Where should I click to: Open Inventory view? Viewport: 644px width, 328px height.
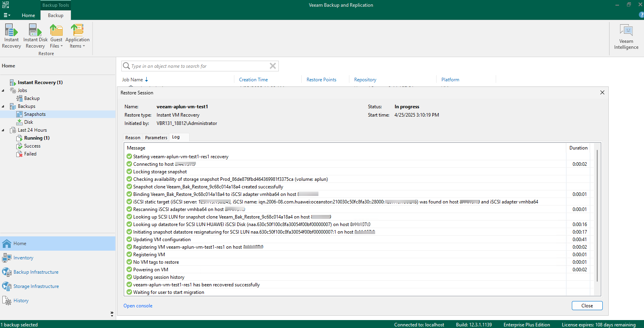(x=57, y=258)
